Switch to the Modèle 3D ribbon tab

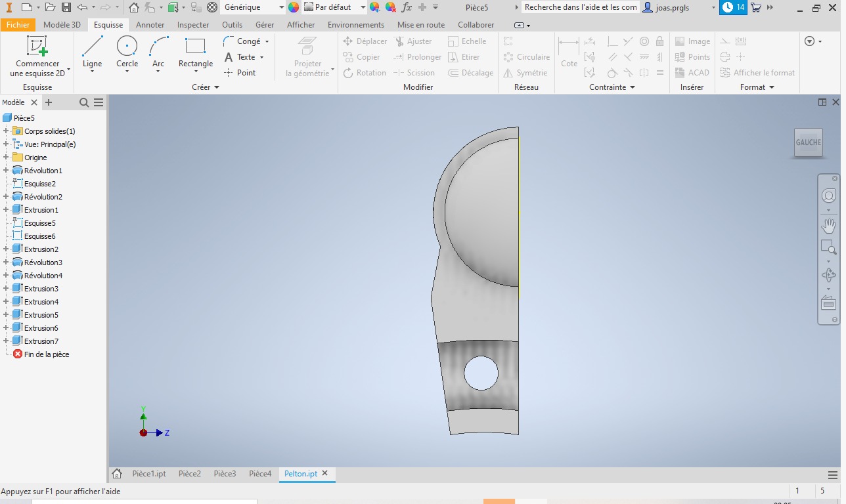tap(62, 25)
